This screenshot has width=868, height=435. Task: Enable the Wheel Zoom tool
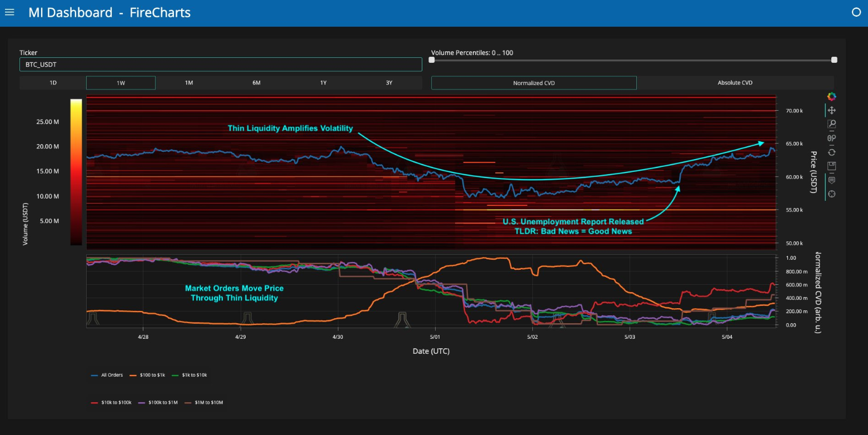[831, 138]
